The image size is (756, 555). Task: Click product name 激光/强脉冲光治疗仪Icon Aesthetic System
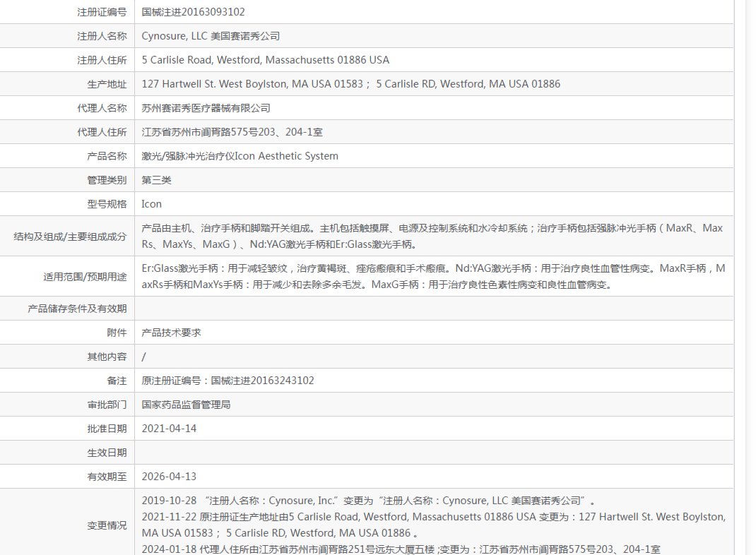[x=240, y=156]
